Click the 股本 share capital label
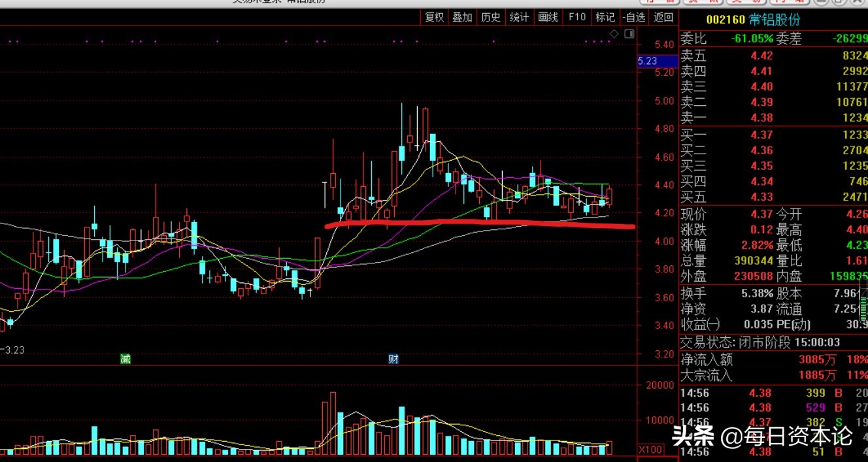Screen dimensions: 868x462 coord(789,294)
